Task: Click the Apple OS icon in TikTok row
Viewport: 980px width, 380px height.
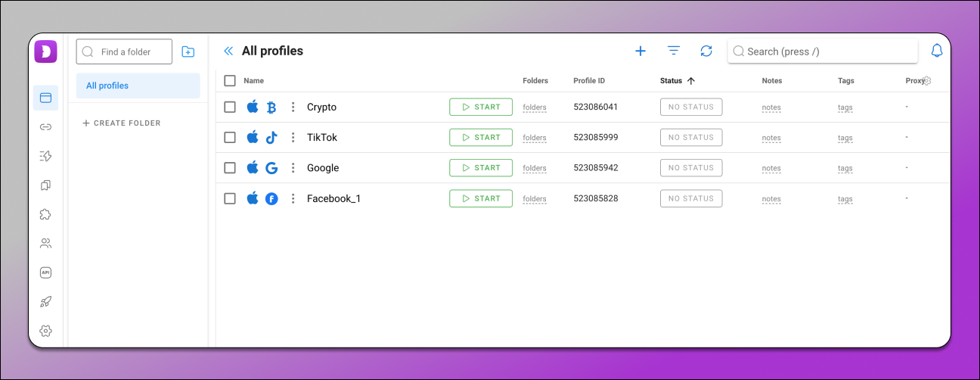Action: pos(253,137)
